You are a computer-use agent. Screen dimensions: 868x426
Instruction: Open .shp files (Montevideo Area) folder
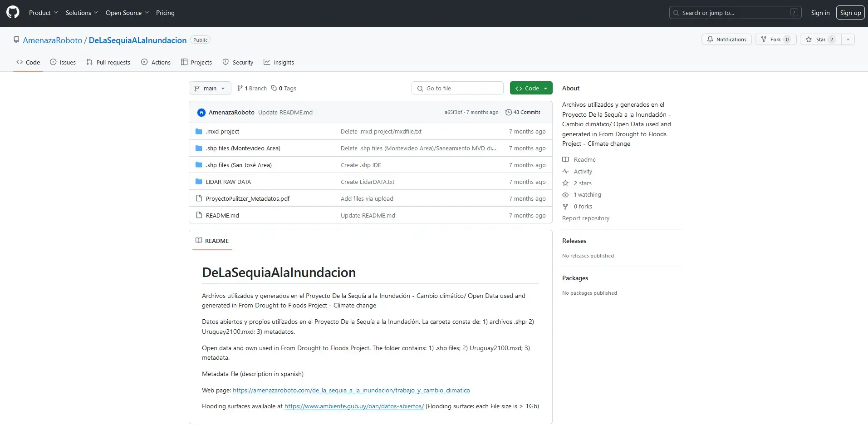click(x=243, y=148)
